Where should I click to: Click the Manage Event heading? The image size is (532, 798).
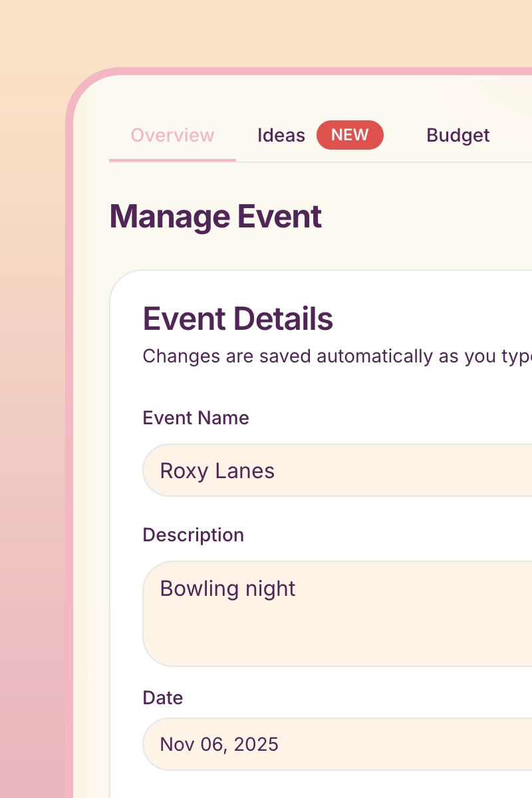click(215, 216)
